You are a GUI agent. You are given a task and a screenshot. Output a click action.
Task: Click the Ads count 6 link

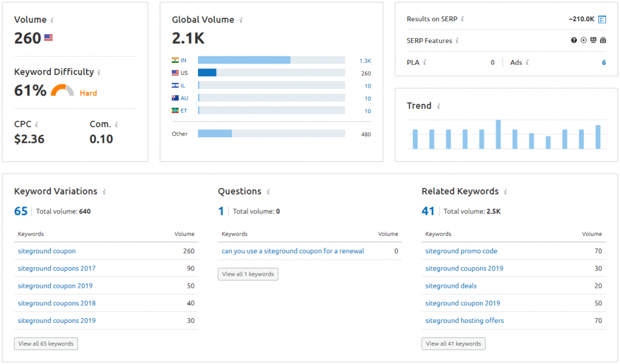pyautogui.click(x=604, y=62)
